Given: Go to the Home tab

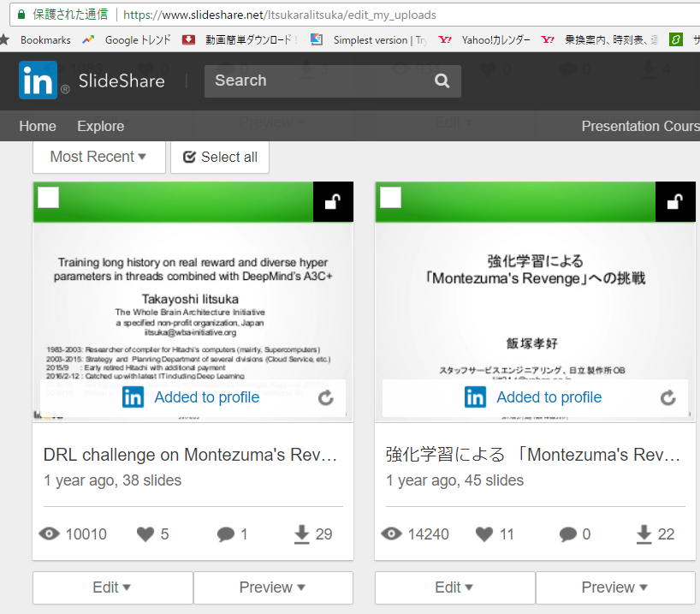Looking at the screenshot, I should click(x=38, y=126).
